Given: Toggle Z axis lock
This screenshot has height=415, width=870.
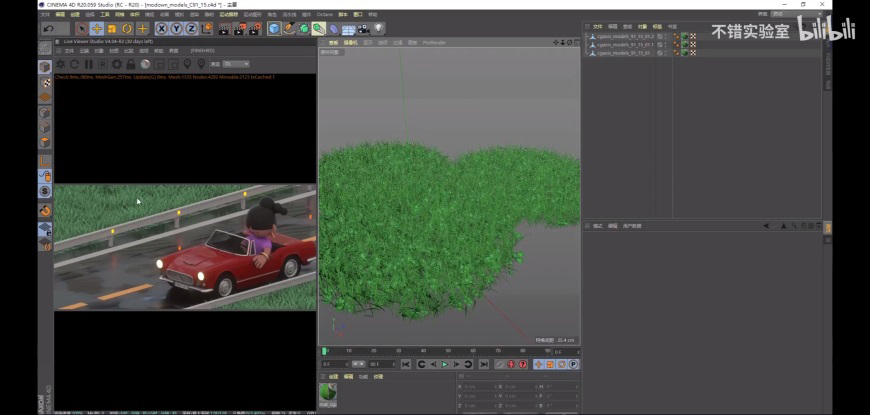Looking at the screenshot, I should (191, 28).
